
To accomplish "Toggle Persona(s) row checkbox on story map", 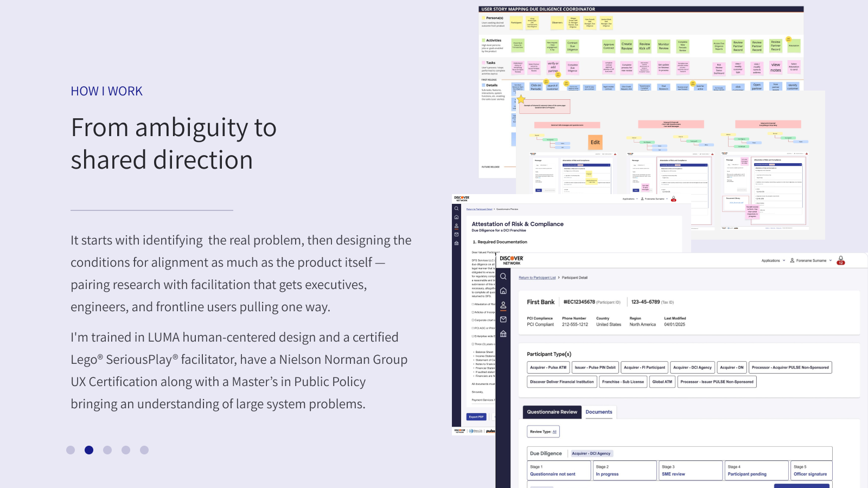I will (483, 18).
